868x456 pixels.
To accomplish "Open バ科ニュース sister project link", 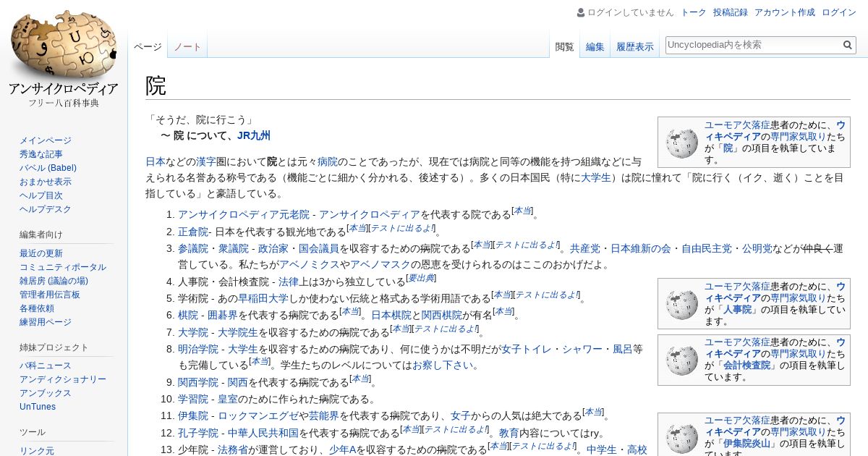I will click(x=46, y=366).
